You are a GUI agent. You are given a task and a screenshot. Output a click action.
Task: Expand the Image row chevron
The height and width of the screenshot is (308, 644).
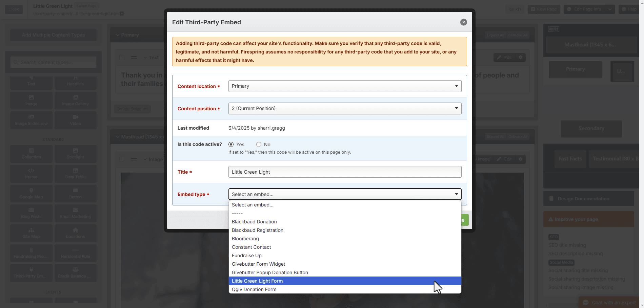pyautogui.click(x=145, y=159)
